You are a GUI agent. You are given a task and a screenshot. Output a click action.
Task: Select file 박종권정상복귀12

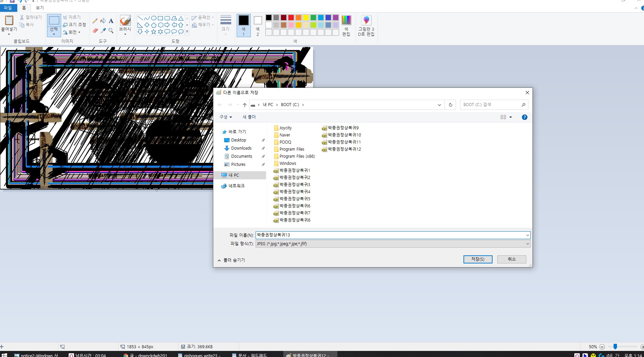pos(342,149)
